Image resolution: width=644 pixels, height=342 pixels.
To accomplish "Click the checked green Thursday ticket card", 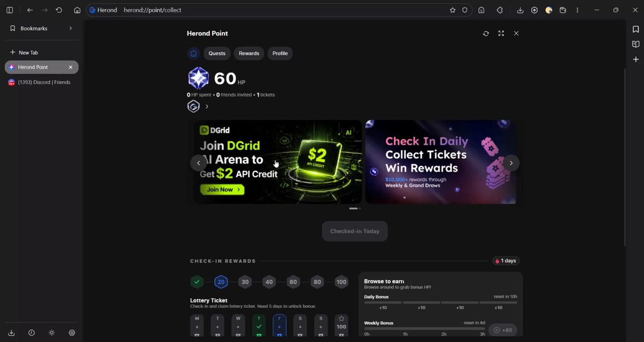I will click(x=259, y=325).
